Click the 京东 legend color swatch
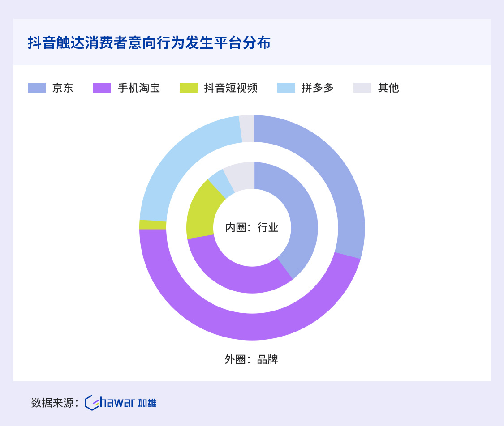The width and height of the screenshot is (504, 426). pyautogui.click(x=37, y=88)
